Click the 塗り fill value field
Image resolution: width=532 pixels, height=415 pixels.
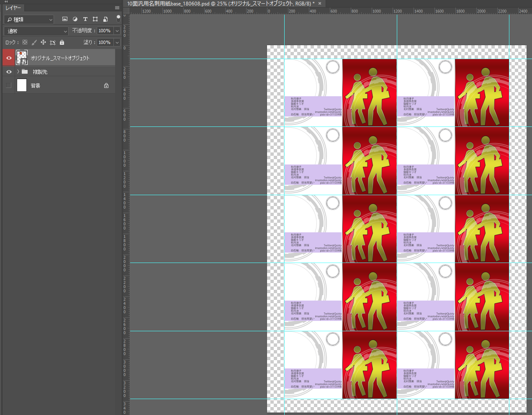click(105, 42)
